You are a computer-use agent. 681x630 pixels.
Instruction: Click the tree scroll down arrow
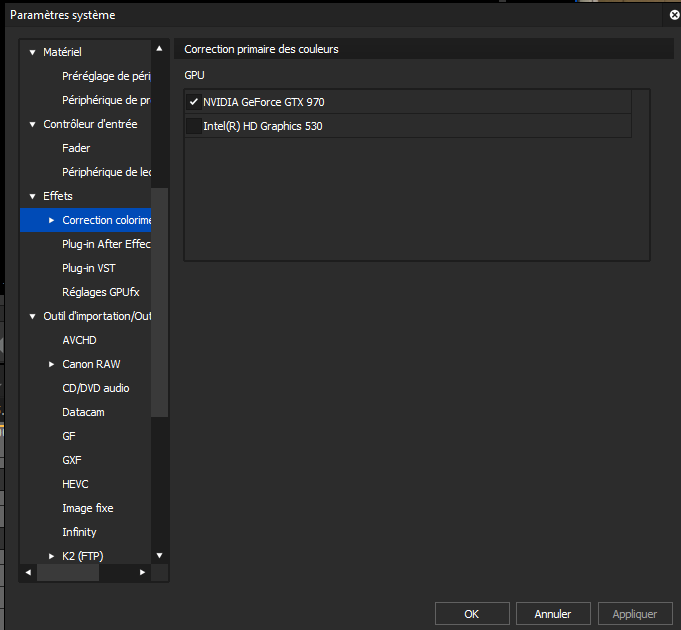coord(159,555)
